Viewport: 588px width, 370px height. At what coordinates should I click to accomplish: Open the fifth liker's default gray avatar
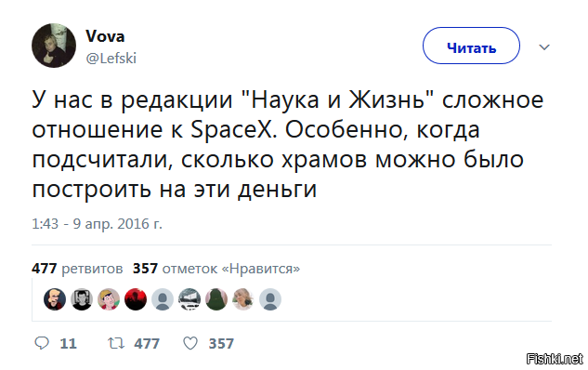163,299
